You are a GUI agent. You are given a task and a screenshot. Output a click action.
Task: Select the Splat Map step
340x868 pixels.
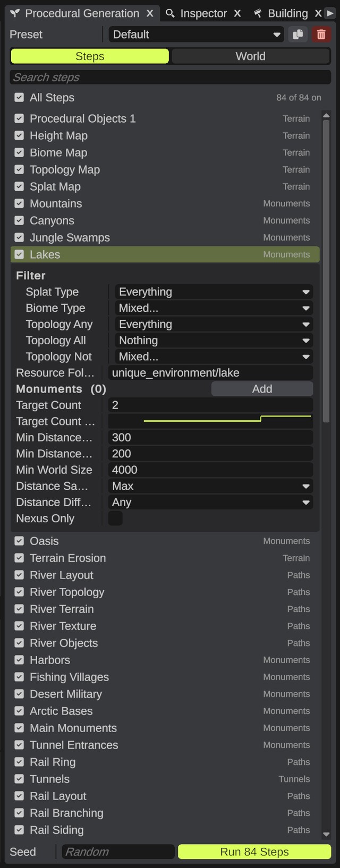165,186
